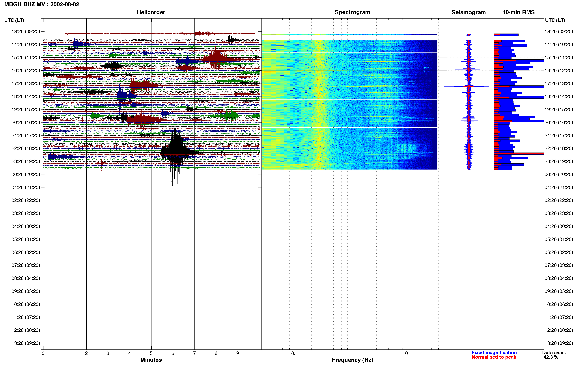Viewport: 588px width, 368px height.
Task: Click left axis time 07:20 (03:20)
Action: [26, 265]
